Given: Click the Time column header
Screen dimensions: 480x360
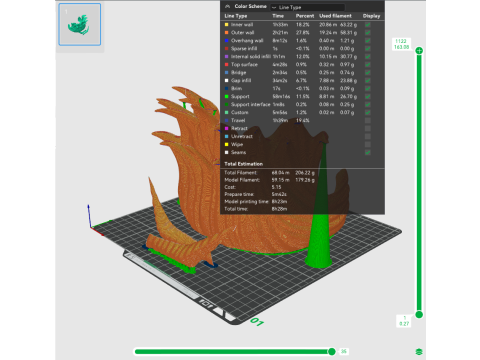Looking at the screenshot, I should 278,16.
